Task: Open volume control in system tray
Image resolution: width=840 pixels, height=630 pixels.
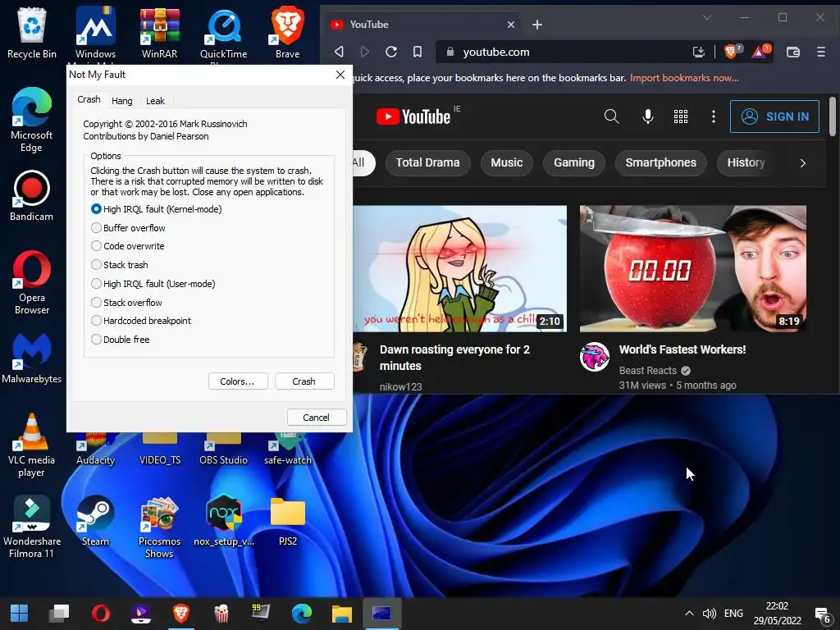Action: pyautogui.click(x=710, y=614)
